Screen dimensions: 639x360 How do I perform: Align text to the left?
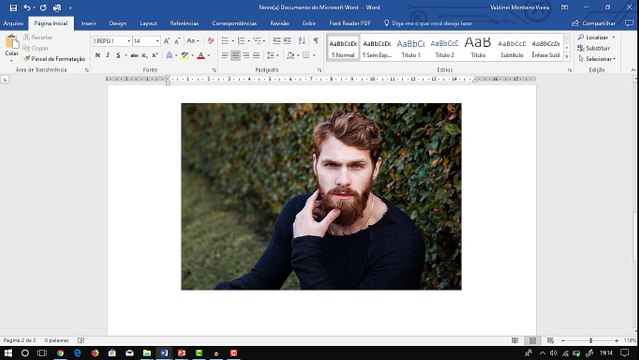pyautogui.click(x=225, y=55)
